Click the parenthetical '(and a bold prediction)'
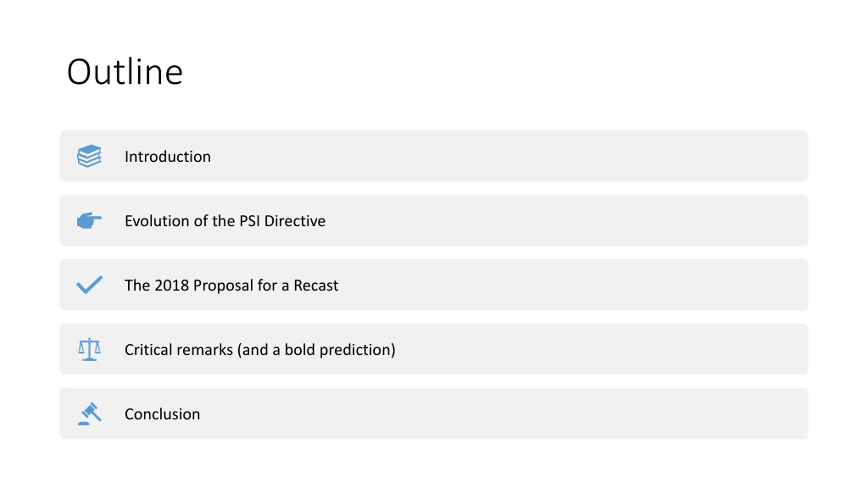The height and width of the screenshot is (488, 868). (x=316, y=350)
